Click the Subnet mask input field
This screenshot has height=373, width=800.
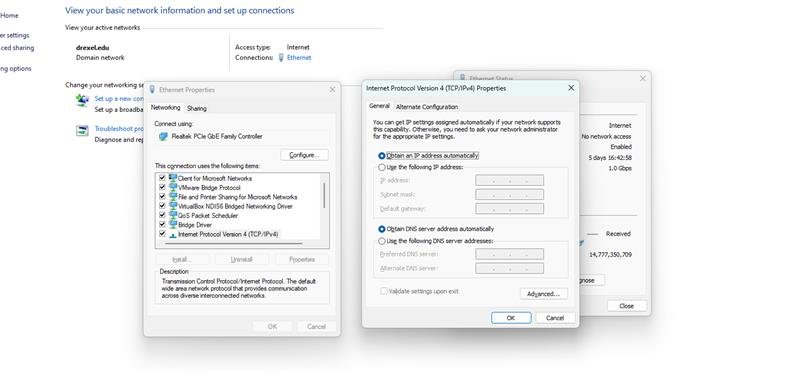point(509,194)
